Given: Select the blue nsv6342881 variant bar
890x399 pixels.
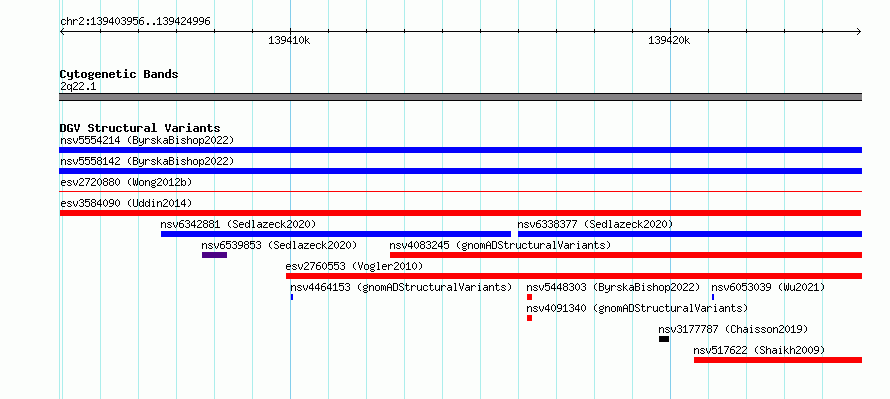Looking at the screenshot, I should pyautogui.click(x=336, y=234).
